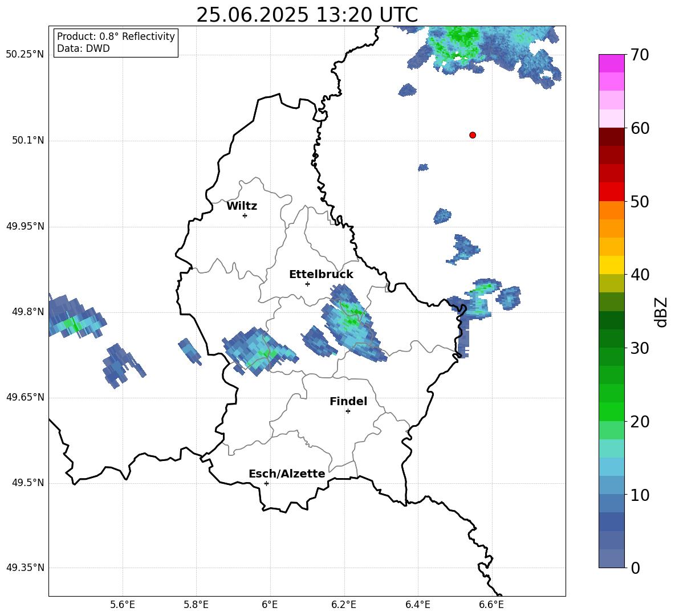Click the 40 tick label on the colorbar
The width and height of the screenshot is (675, 616).
click(x=640, y=275)
